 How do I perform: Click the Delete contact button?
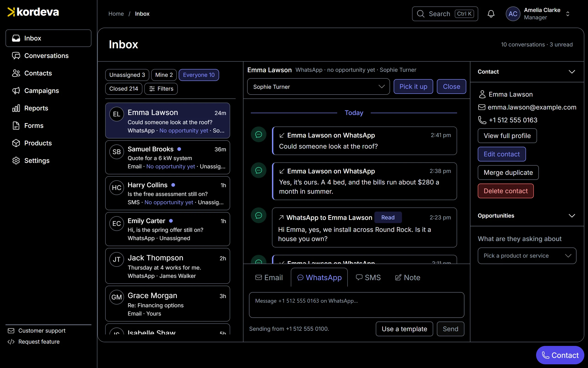[505, 191]
